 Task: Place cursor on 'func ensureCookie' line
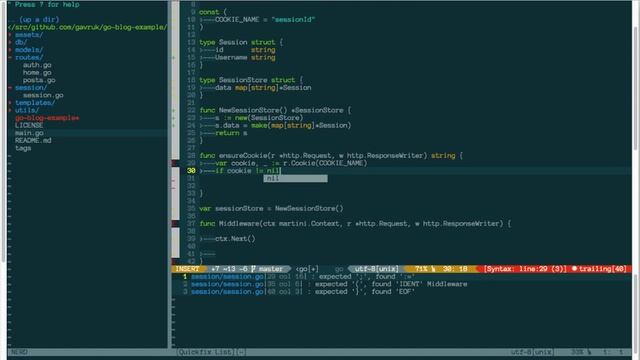pos(331,156)
